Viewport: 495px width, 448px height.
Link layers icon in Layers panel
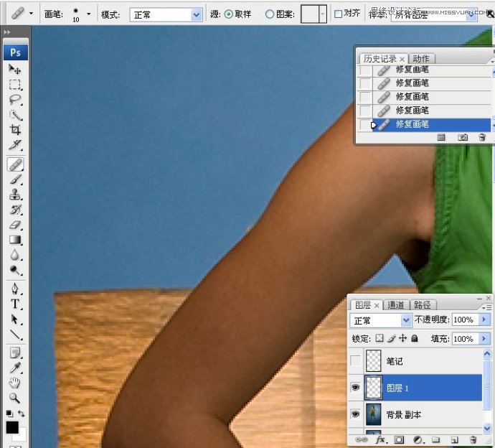[362, 440]
